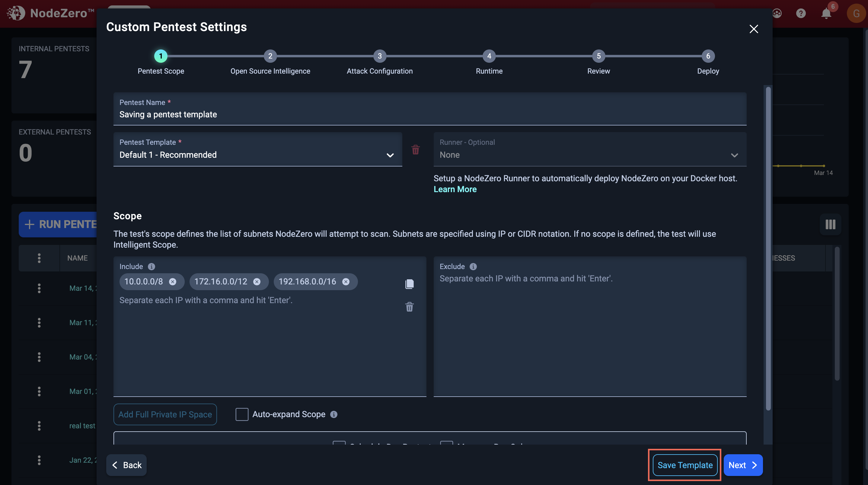This screenshot has height=485, width=868.
Task: Open row menu for Mar 04 pentest
Action: point(39,357)
